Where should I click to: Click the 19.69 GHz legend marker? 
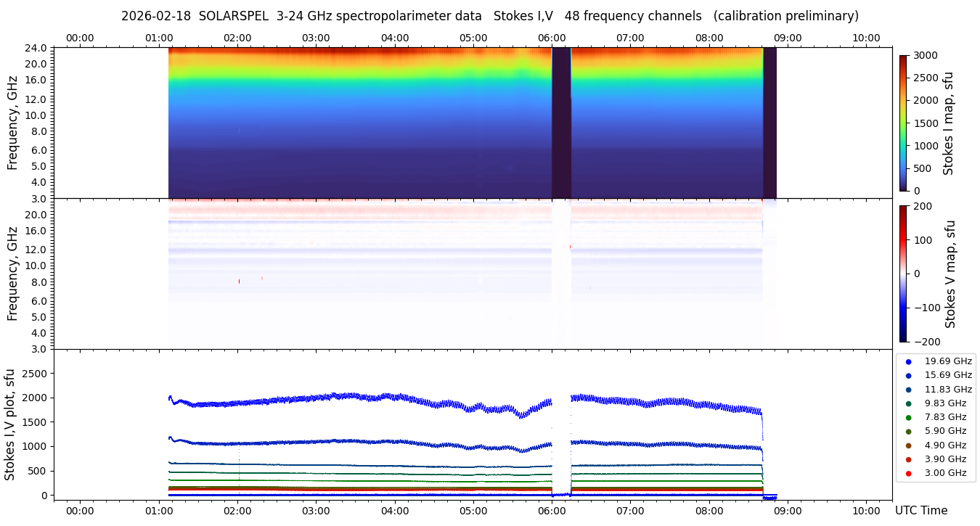(908, 361)
